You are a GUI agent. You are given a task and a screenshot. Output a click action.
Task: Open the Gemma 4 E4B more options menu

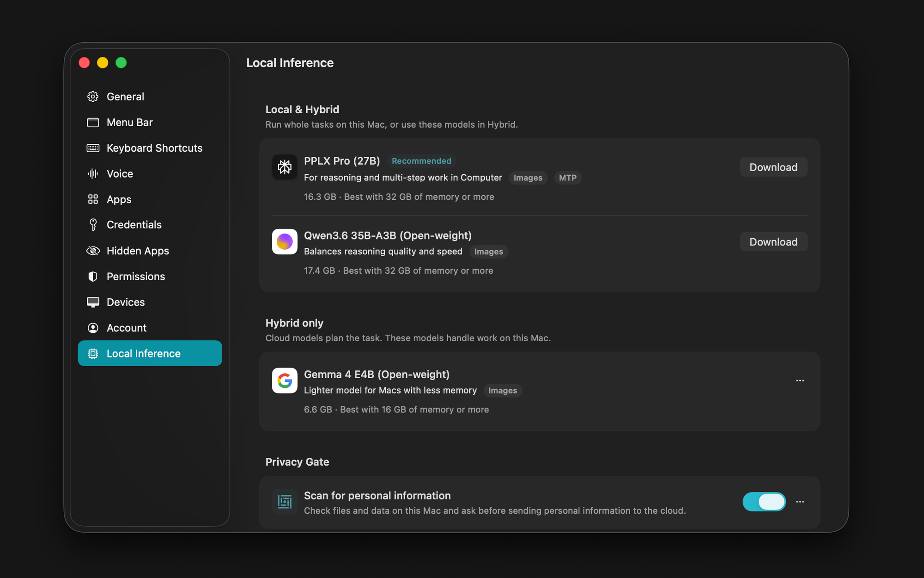click(800, 381)
